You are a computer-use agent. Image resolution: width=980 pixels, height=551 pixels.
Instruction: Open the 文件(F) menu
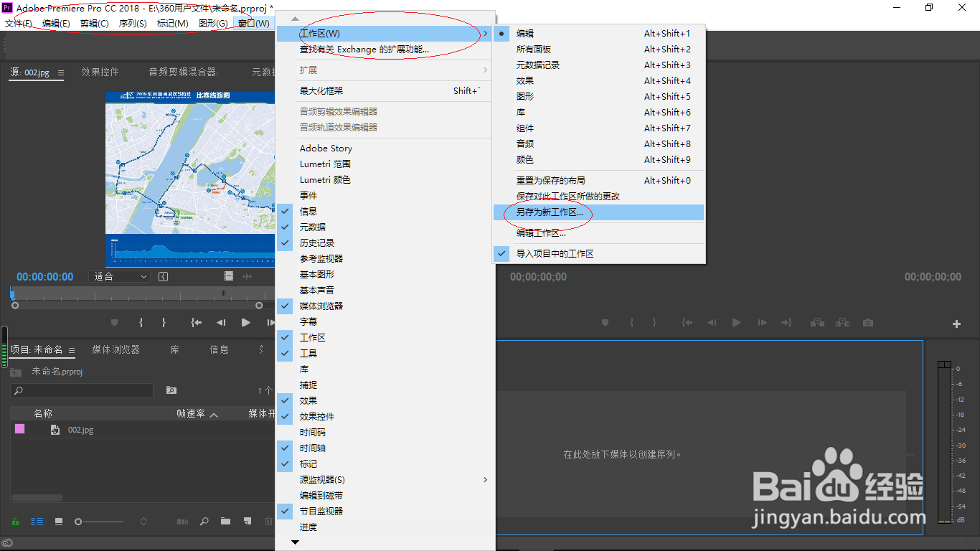[19, 23]
